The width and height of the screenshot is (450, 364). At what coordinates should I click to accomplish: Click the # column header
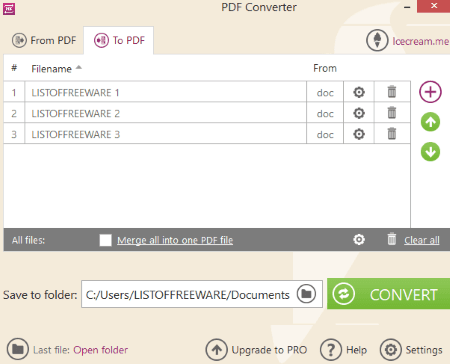[x=14, y=68]
